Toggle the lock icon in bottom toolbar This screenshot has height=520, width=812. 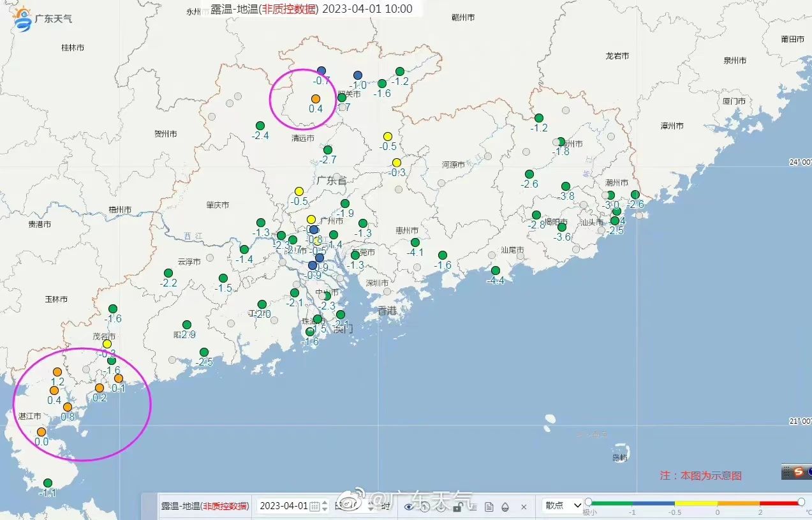tap(457, 507)
